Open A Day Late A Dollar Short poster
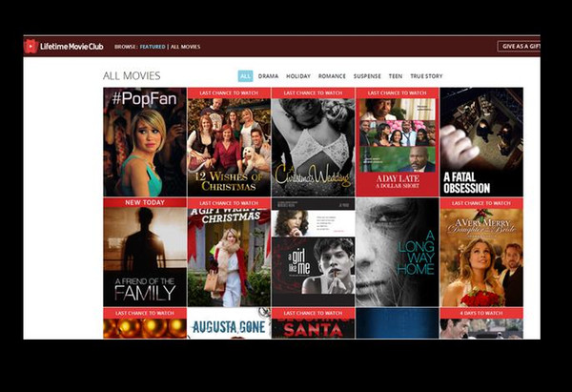 tap(398, 142)
